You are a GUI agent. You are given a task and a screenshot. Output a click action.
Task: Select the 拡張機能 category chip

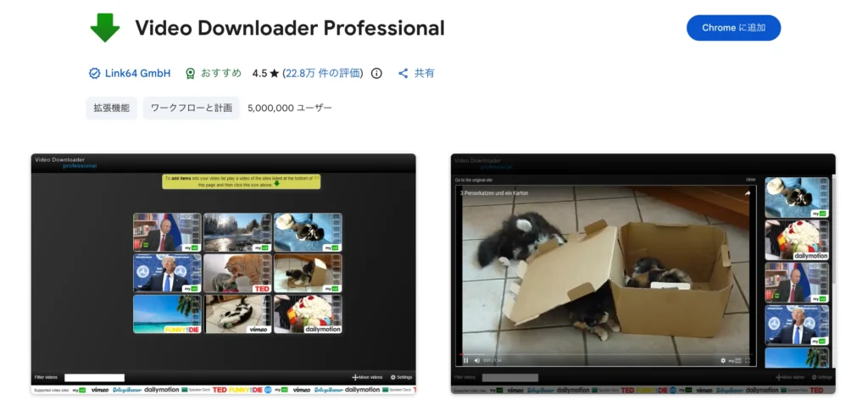coord(111,108)
